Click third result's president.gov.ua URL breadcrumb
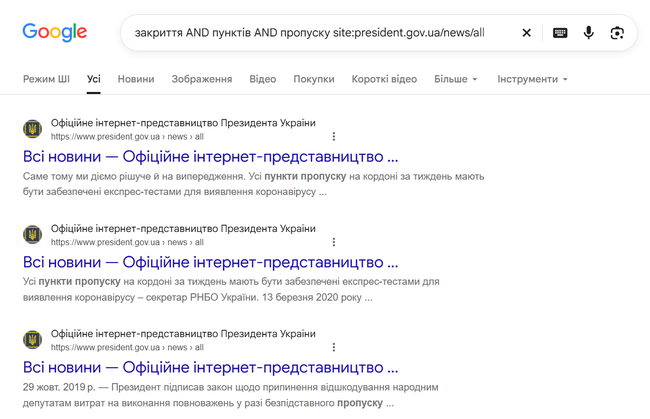Screen dimensions: 650x419 coord(127,348)
